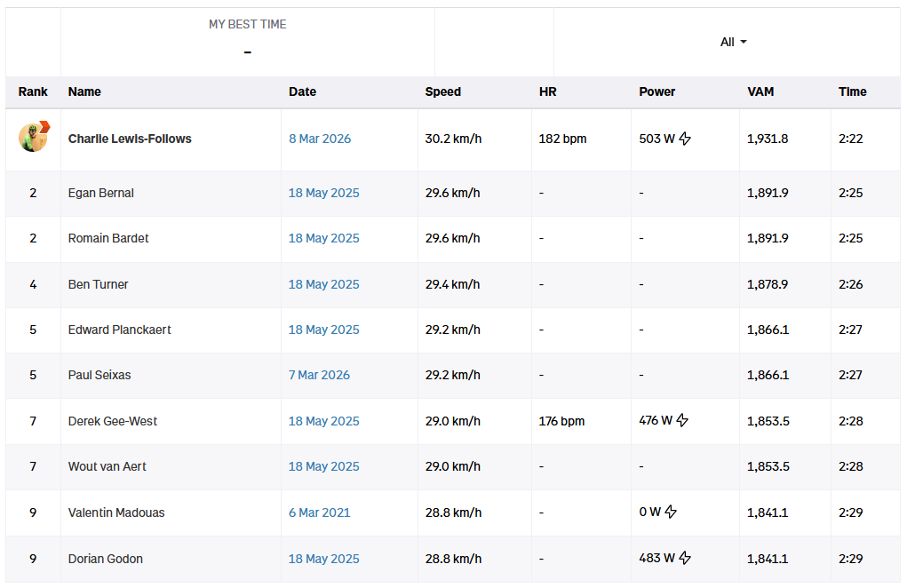Click the Time column header
907x588 pixels.
pyautogui.click(x=852, y=91)
